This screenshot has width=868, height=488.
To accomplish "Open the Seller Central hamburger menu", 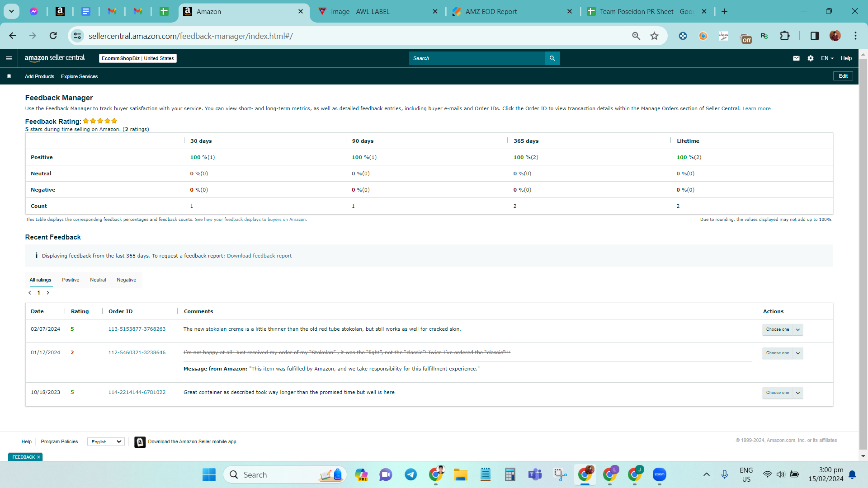I will [x=9, y=58].
